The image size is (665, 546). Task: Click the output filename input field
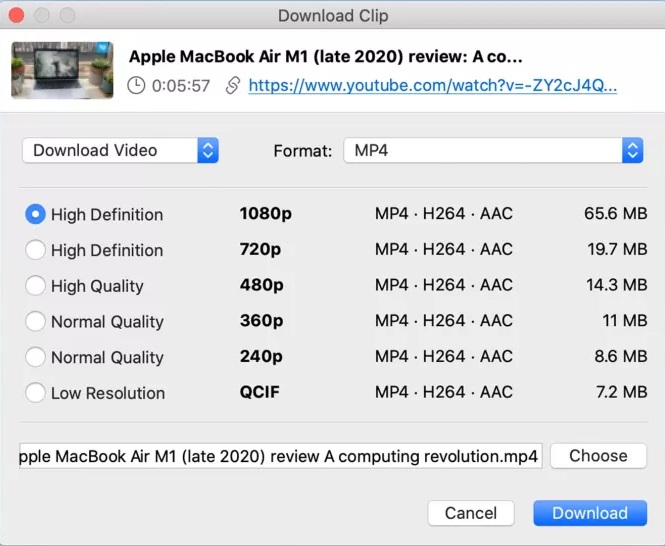pyautogui.click(x=280, y=456)
